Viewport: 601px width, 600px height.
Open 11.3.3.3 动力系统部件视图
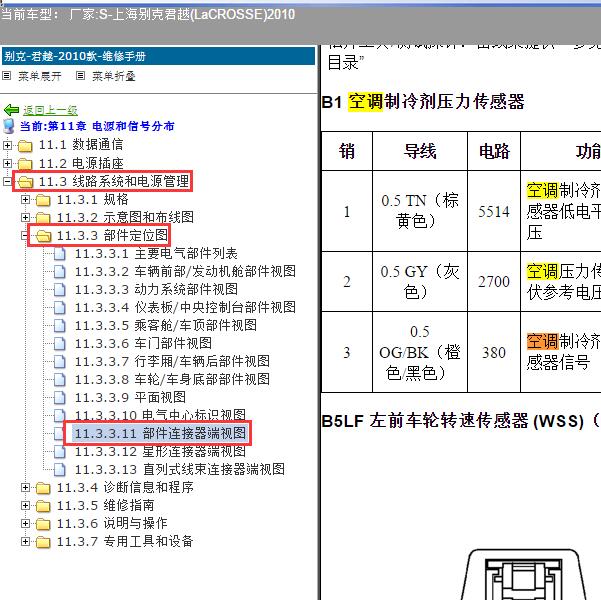156,289
